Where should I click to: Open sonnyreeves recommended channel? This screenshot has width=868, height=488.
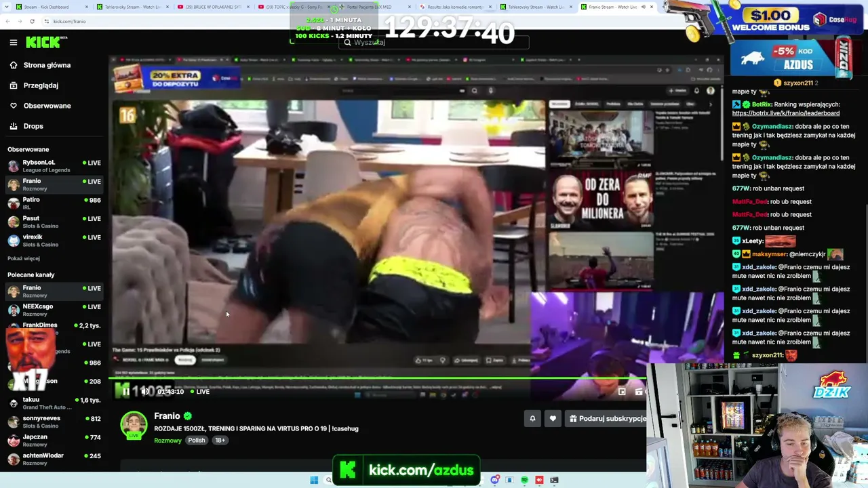(x=54, y=422)
